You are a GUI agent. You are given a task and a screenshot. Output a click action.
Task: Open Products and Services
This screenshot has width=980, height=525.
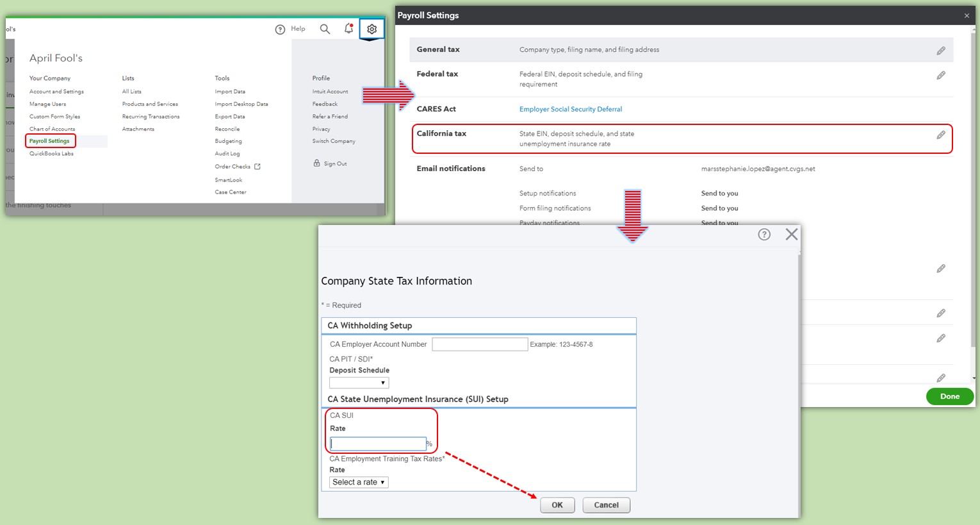pos(150,104)
